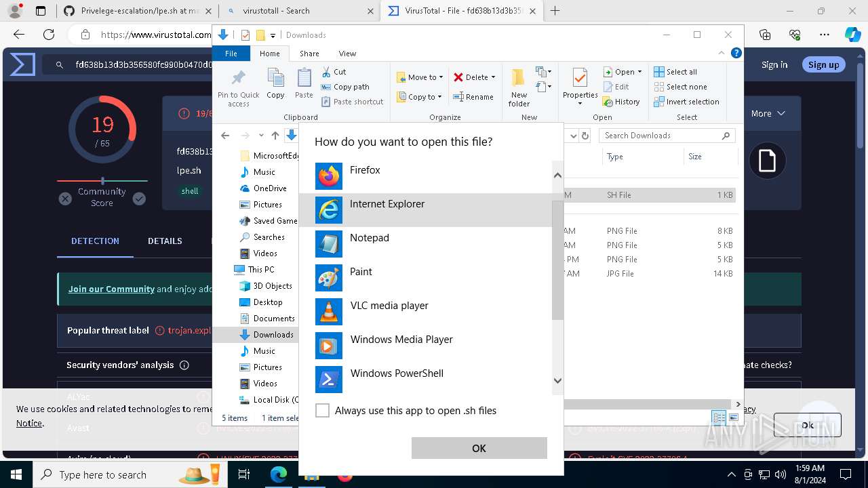This screenshot has height=488, width=868.
Task: Open Explorer help icon
Action: pos(736,53)
